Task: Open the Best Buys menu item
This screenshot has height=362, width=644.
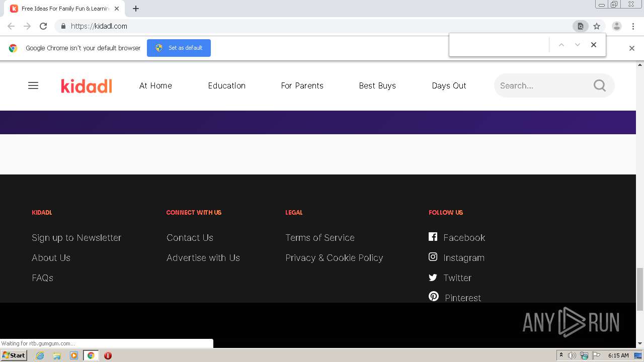Action: [x=377, y=85]
